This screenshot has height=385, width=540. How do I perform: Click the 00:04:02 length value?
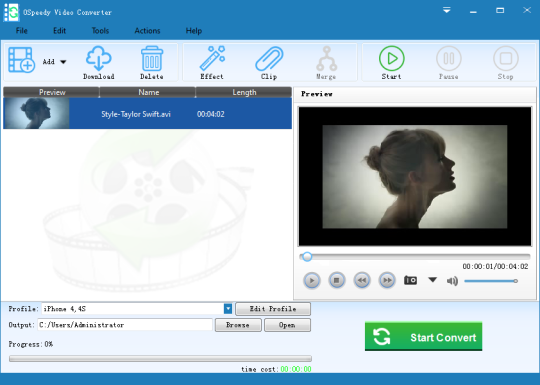[x=210, y=114]
